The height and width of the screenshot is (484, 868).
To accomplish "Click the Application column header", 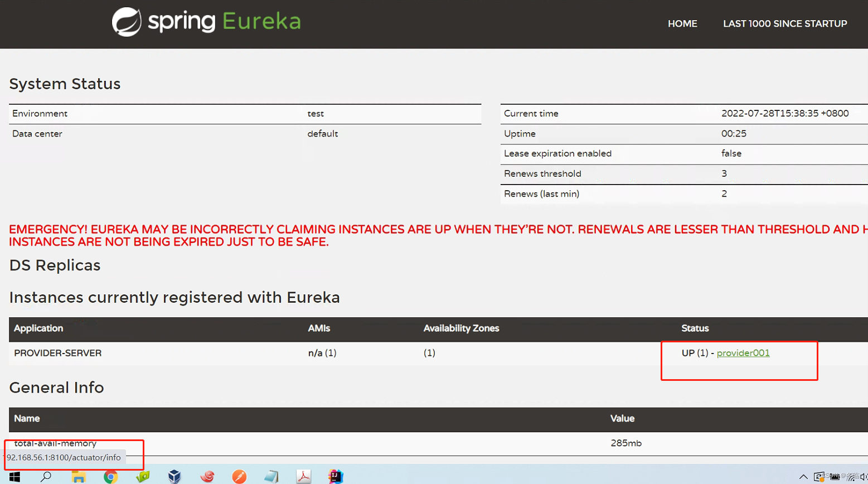I will (x=38, y=328).
